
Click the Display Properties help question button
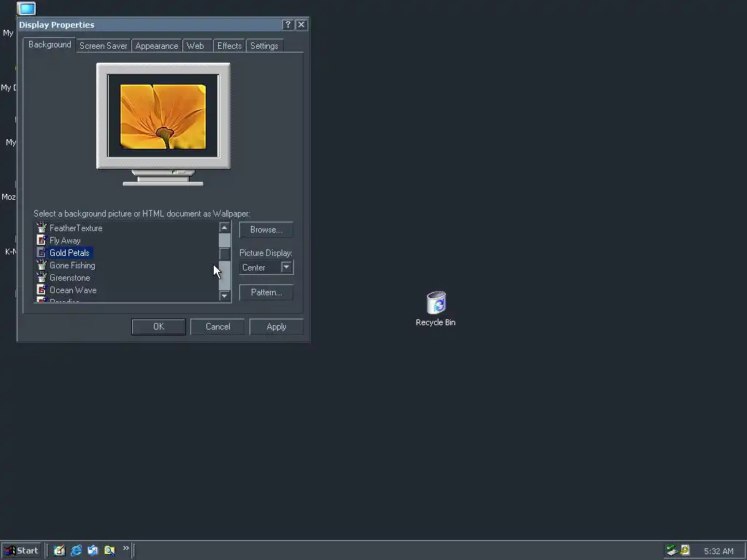click(x=287, y=25)
